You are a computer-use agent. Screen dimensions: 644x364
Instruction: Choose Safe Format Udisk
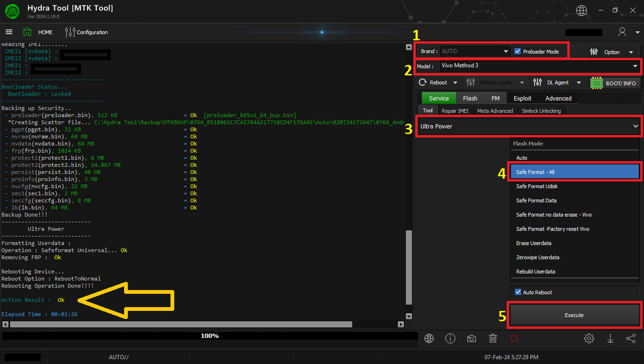pyautogui.click(x=575, y=186)
